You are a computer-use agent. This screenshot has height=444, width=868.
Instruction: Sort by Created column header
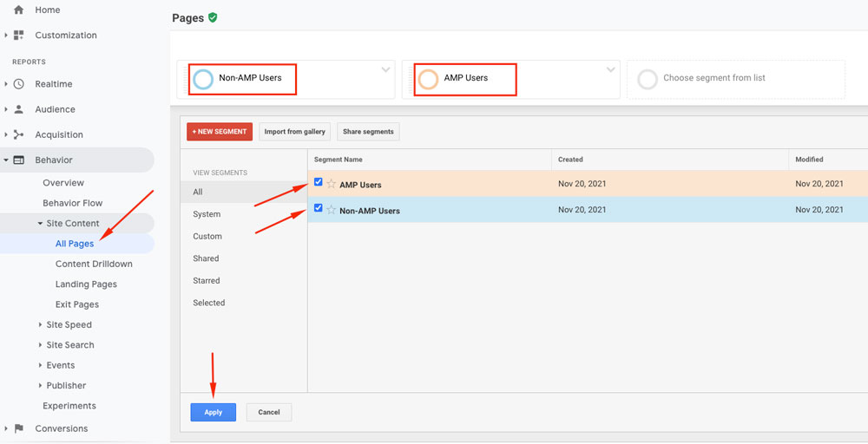570,160
